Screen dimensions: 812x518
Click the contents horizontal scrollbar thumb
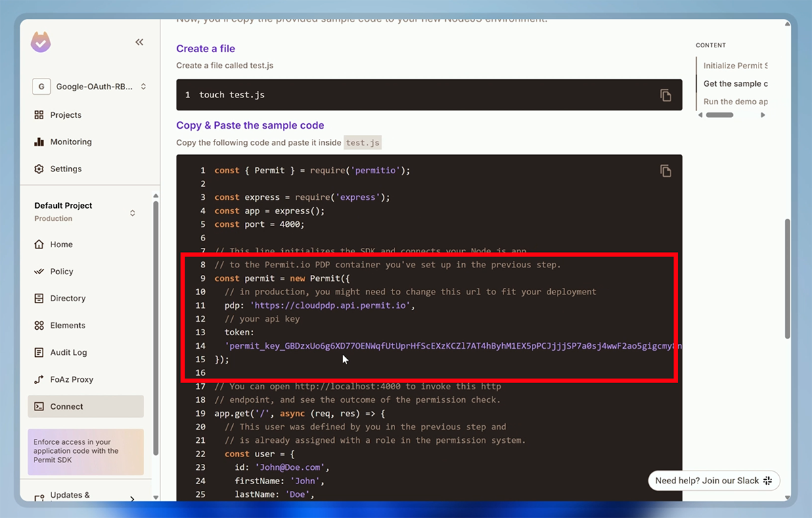[x=719, y=115]
